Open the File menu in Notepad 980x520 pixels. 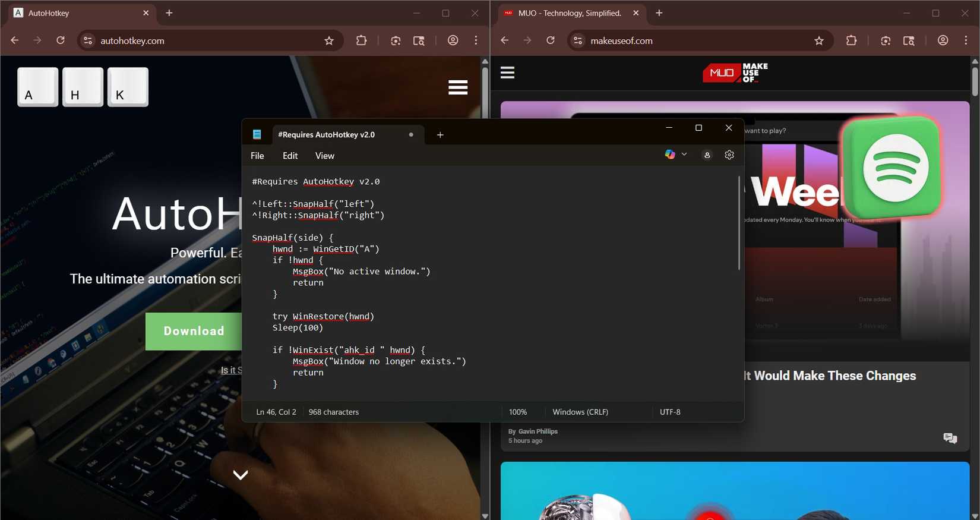(257, 156)
